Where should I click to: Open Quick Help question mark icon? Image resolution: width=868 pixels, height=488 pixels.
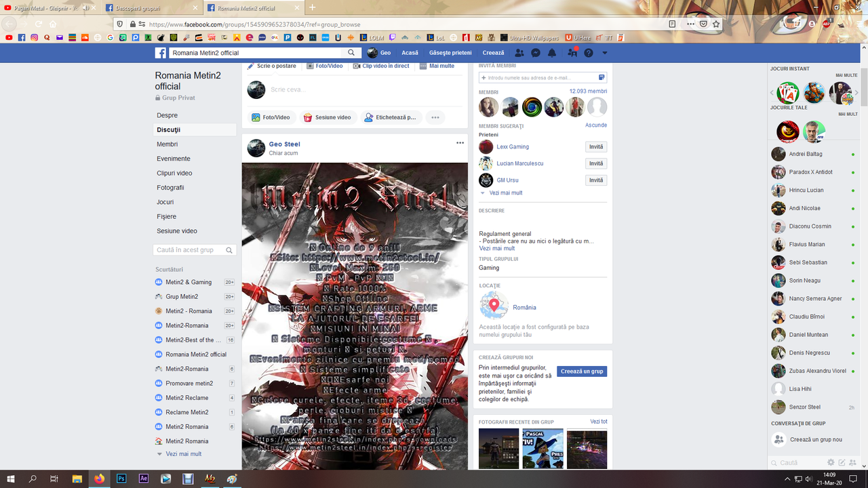pyautogui.click(x=588, y=53)
